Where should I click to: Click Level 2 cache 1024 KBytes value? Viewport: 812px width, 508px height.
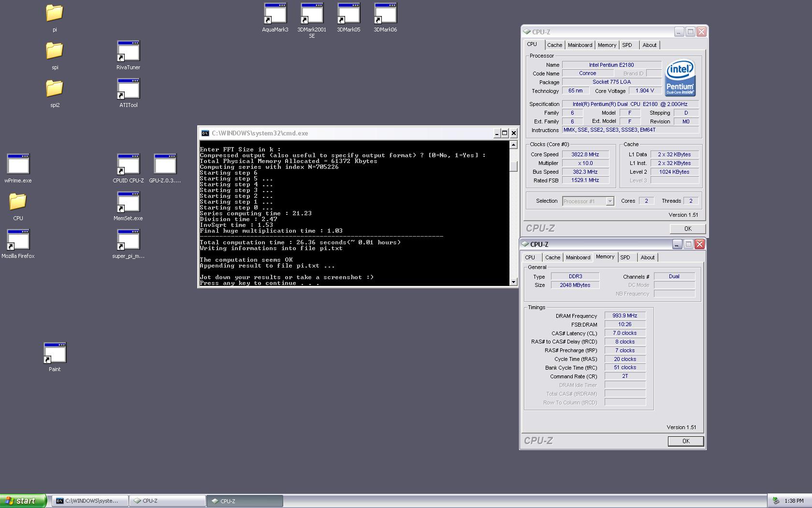click(674, 172)
